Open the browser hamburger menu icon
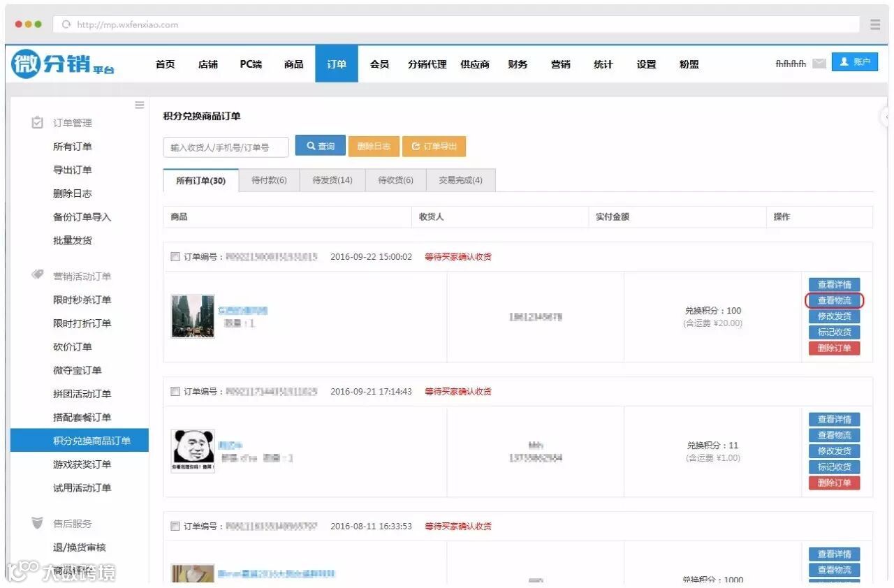894x588 pixels. (875, 24)
